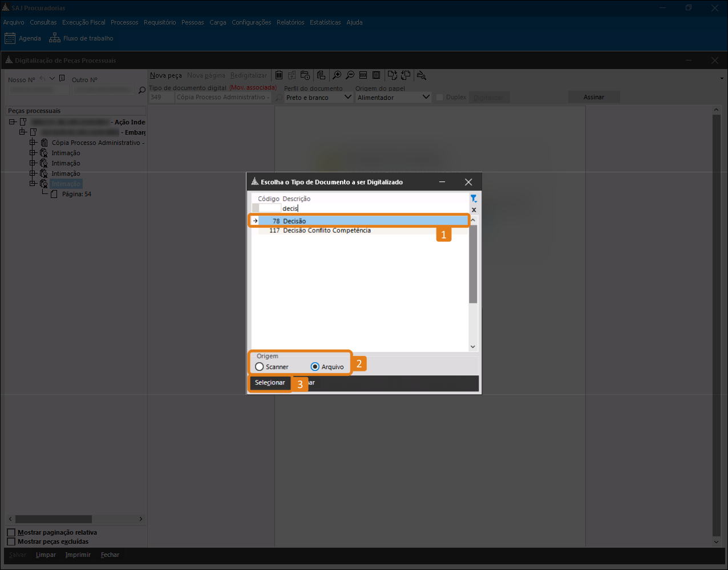This screenshot has width=728, height=570.
Task: Click the trash delete icon in toolbar
Action: point(279,75)
